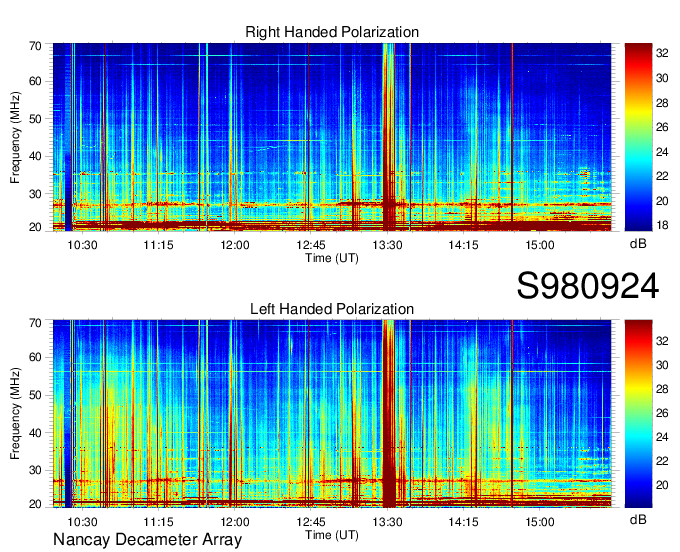Click the 20 MHz tick of Left Handed plot
The width and height of the screenshot is (680, 552).
[35, 504]
